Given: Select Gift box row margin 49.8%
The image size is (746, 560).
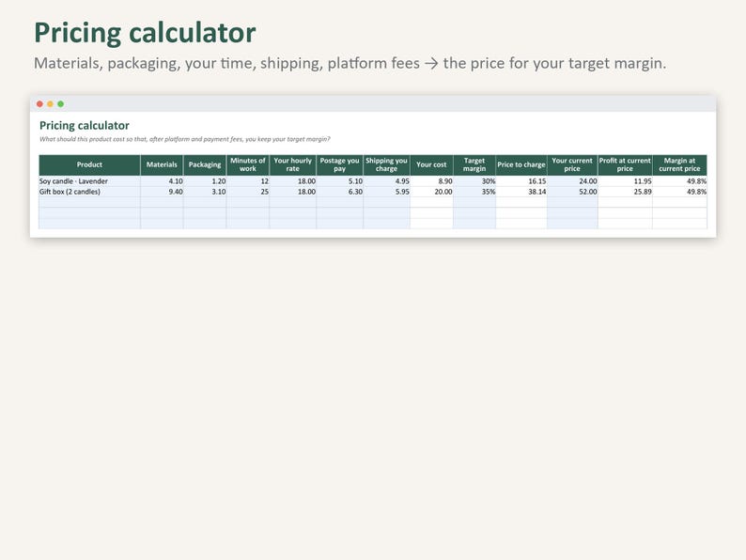Looking at the screenshot, I should [680, 192].
